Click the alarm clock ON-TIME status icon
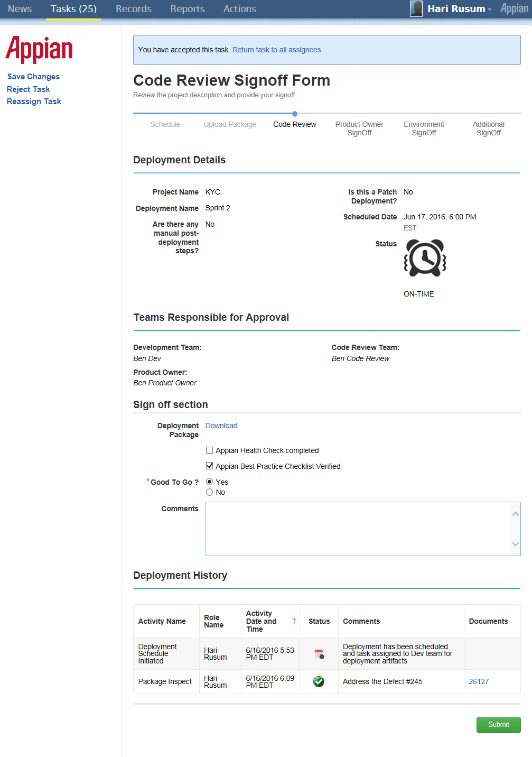The width and height of the screenshot is (532, 757). (x=425, y=258)
